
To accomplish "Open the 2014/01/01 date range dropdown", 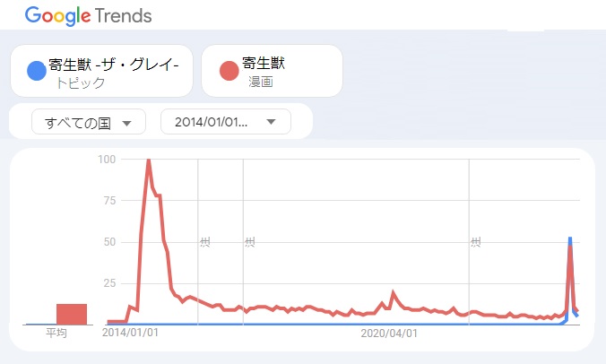I will click(225, 122).
